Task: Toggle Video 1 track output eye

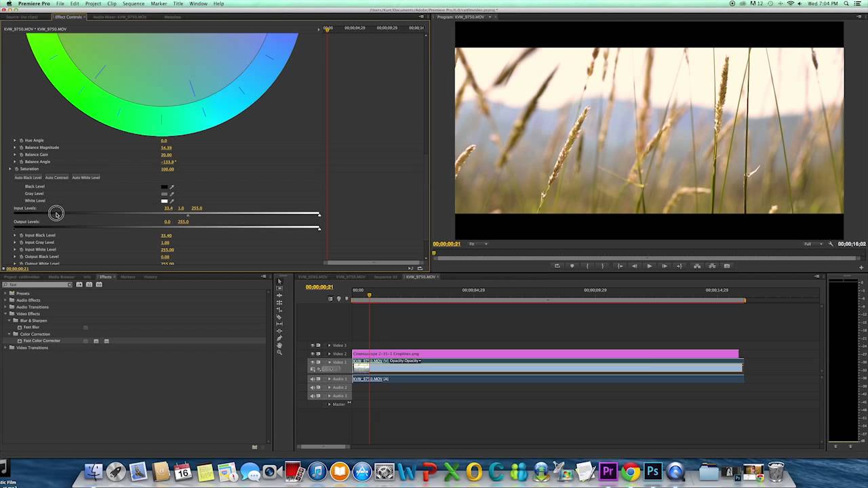Action: [313, 363]
